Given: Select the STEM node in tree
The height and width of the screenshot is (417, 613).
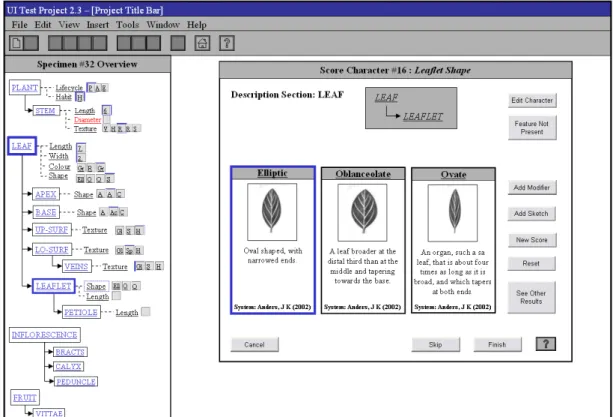Looking at the screenshot, I should [x=45, y=111].
